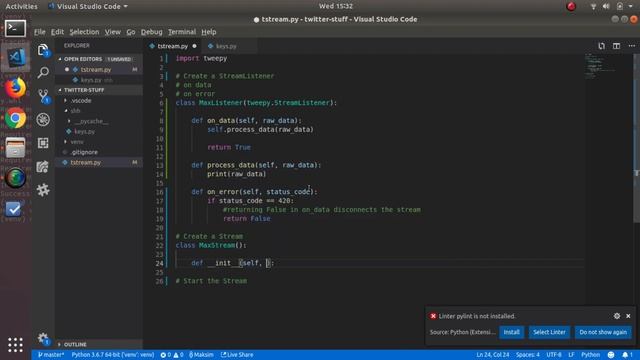Dismiss the pylint notification with X
Screen dimensions: 640x360
point(628,316)
